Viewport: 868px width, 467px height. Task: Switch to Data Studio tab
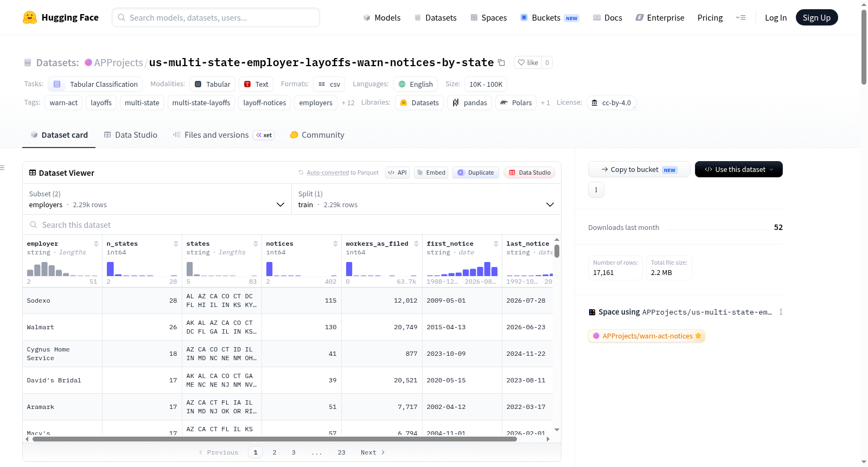(130, 135)
